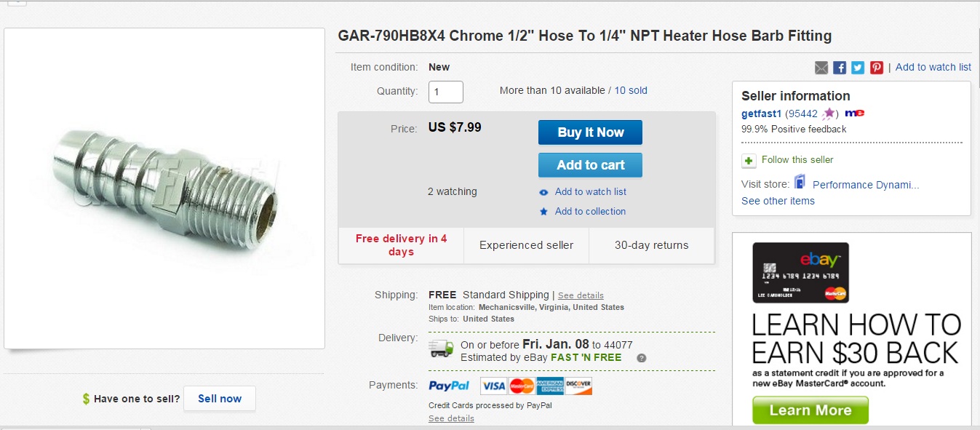Click the green Learn More button

click(810, 410)
